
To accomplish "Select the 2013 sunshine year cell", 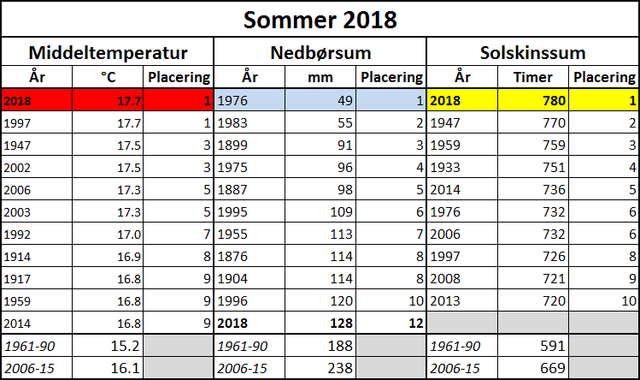I will point(462,301).
